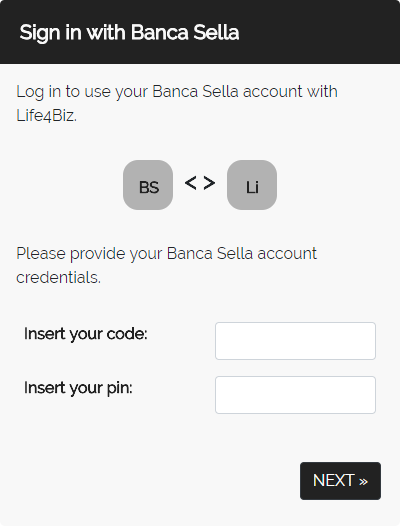Click the BS Banca Sella app icon
Screen dimensions: 400x526
tap(148, 185)
